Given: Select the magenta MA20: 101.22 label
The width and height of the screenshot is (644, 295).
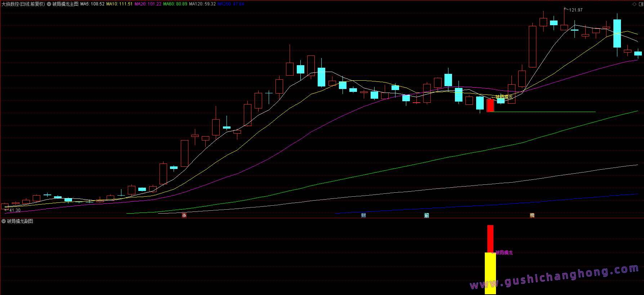Looking at the screenshot, I should point(148,4).
